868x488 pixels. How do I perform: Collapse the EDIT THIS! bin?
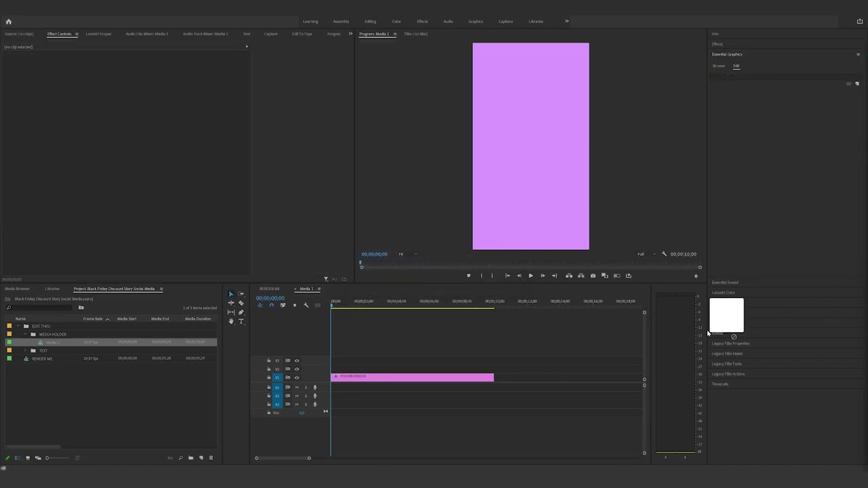(x=18, y=326)
